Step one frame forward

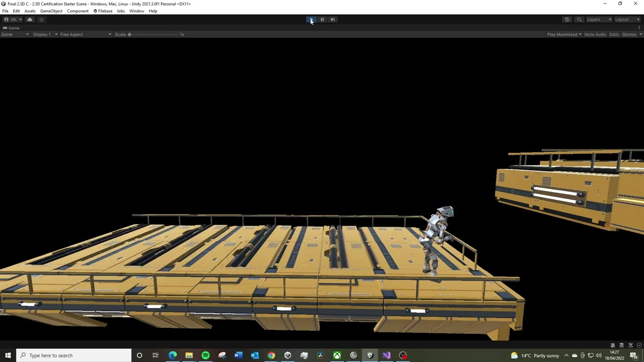click(333, 19)
